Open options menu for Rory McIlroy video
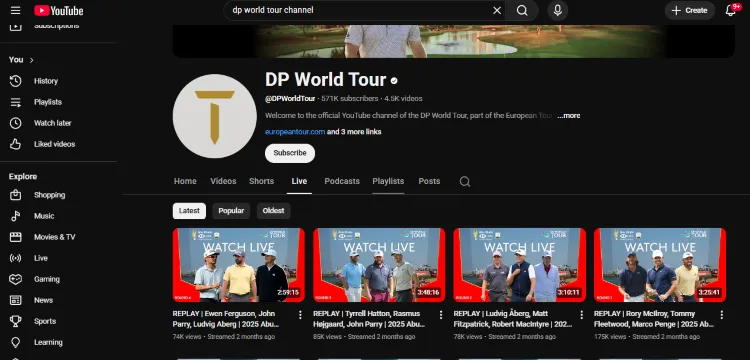The width and height of the screenshot is (750, 360). [x=722, y=315]
